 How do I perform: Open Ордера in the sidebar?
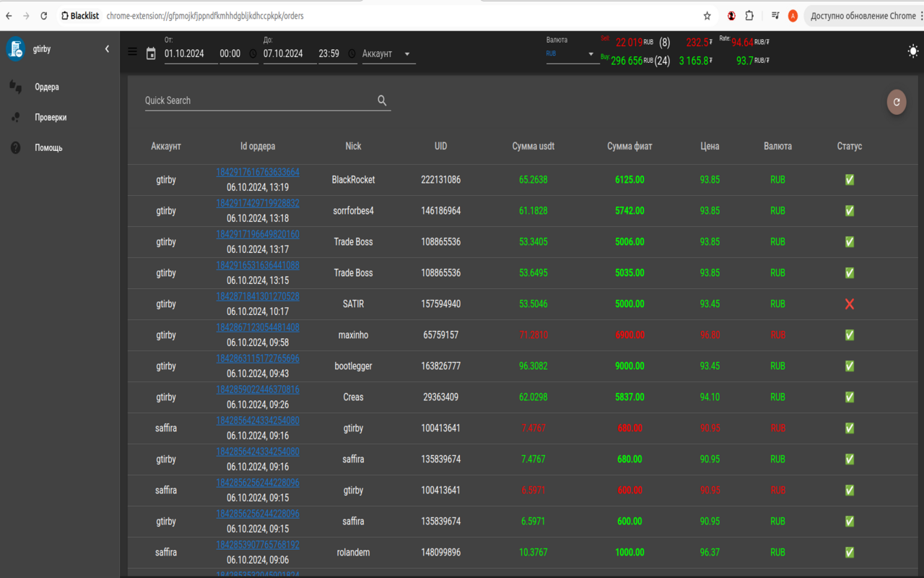47,87
